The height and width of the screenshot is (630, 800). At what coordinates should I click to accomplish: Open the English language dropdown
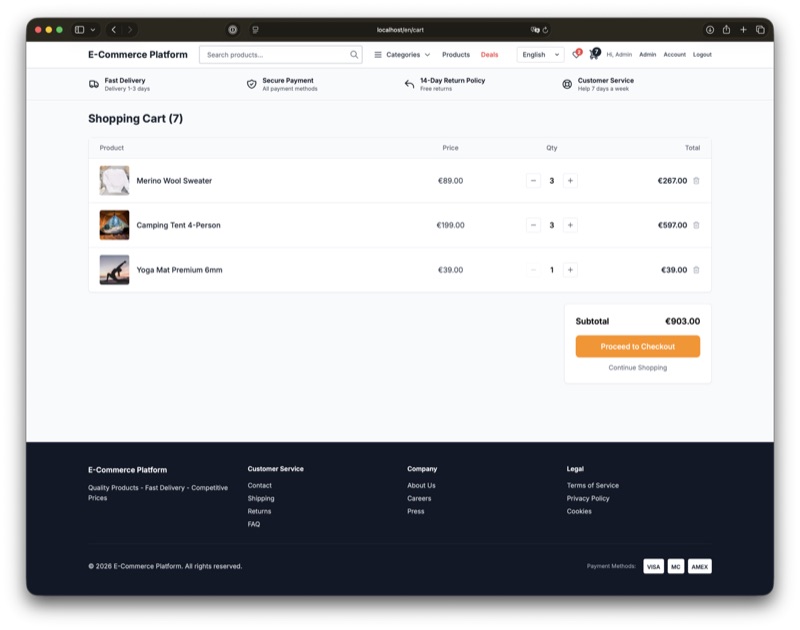pos(540,55)
